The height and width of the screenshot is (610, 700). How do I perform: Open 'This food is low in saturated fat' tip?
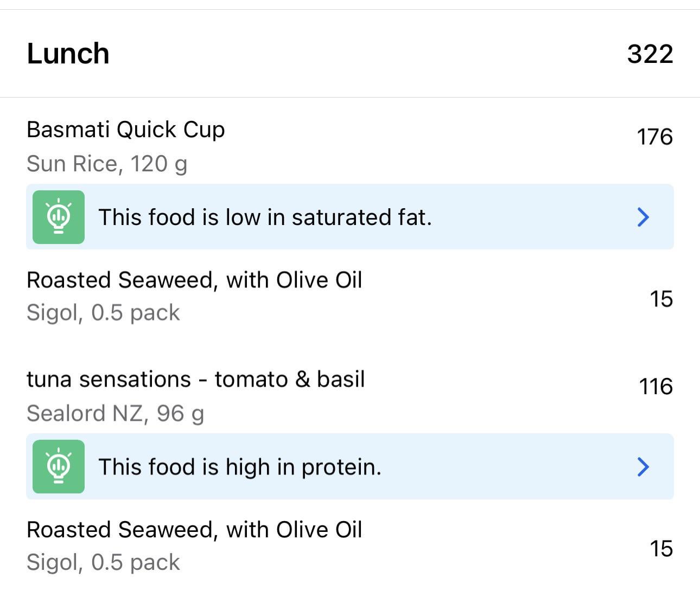[350, 217]
